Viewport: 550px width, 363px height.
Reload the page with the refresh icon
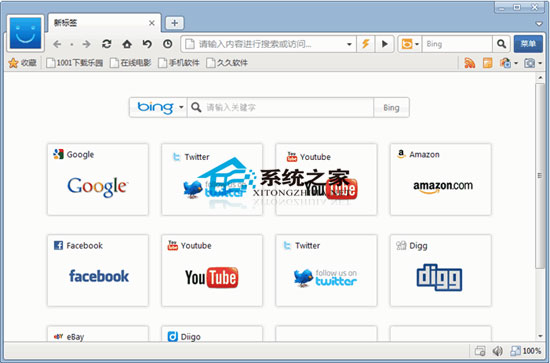pyautogui.click(x=107, y=44)
